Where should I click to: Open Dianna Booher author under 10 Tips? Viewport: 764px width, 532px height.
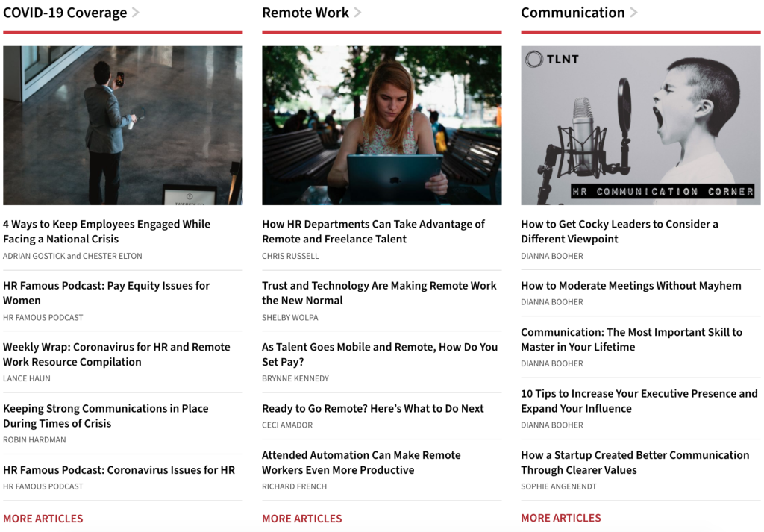click(552, 425)
